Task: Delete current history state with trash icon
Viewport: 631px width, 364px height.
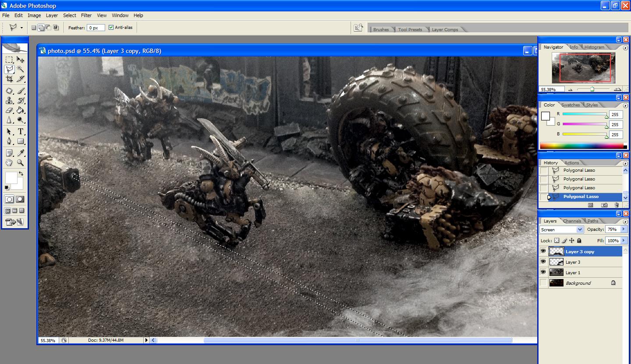Action: tap(617, 205)
